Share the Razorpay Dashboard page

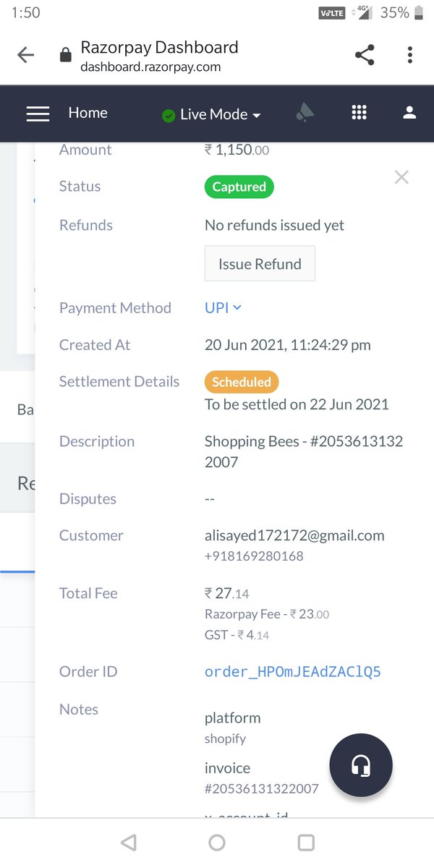pyautogui.click(x=365, y=55)
